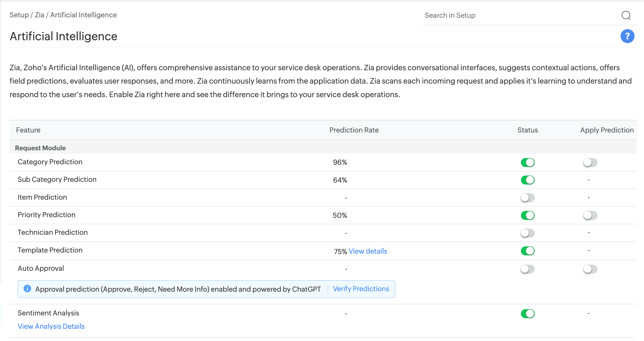Turn on Priority Prediction apply prediction
Screen dimensions: 644x341
point(590,215)
